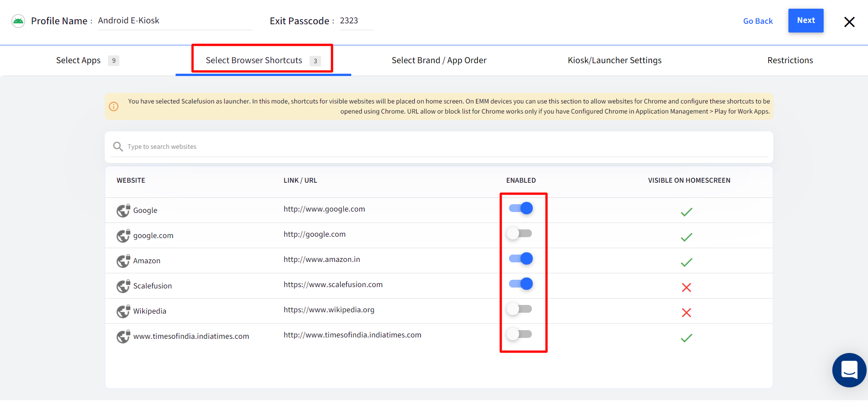Click the Android profile icon
This screenshot has width=868, height=413.
click(18, 21)
